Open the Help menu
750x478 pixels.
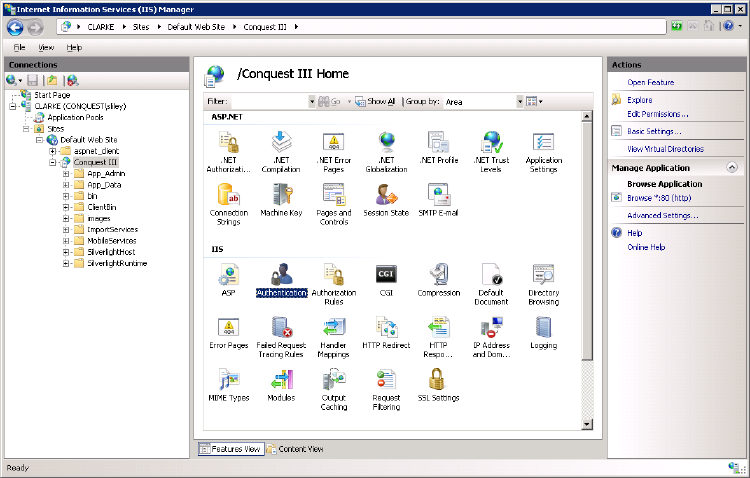(x=74, y=47)
